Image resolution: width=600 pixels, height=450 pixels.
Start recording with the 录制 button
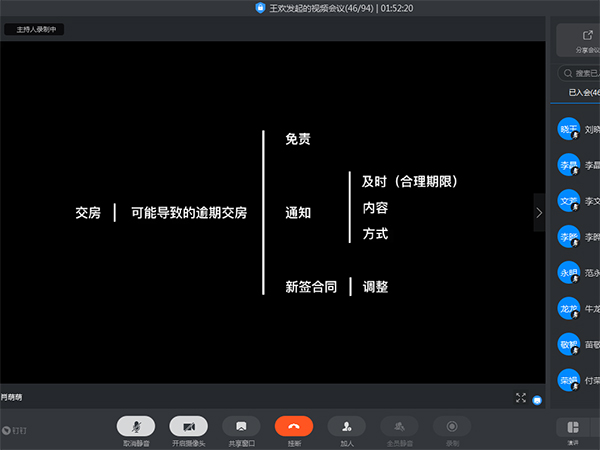(x=452, y=427)
